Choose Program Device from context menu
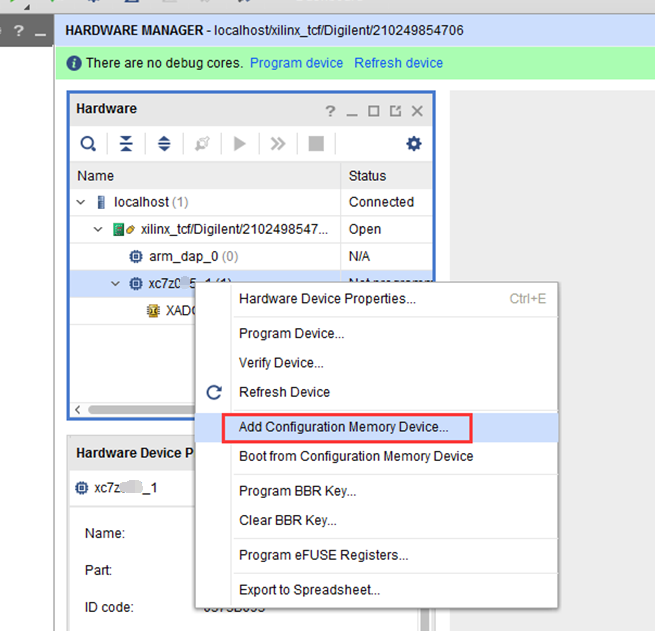 tap(377, 334)
